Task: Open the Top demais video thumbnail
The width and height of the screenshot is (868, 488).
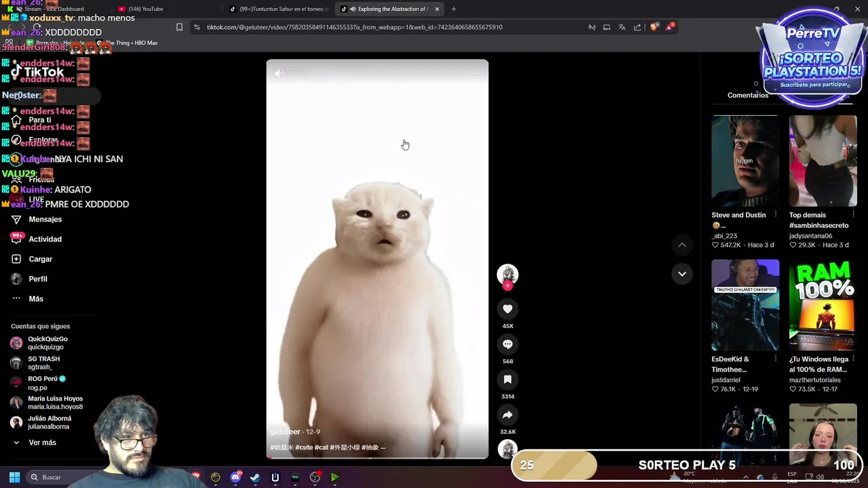Action: pos(823,161)
